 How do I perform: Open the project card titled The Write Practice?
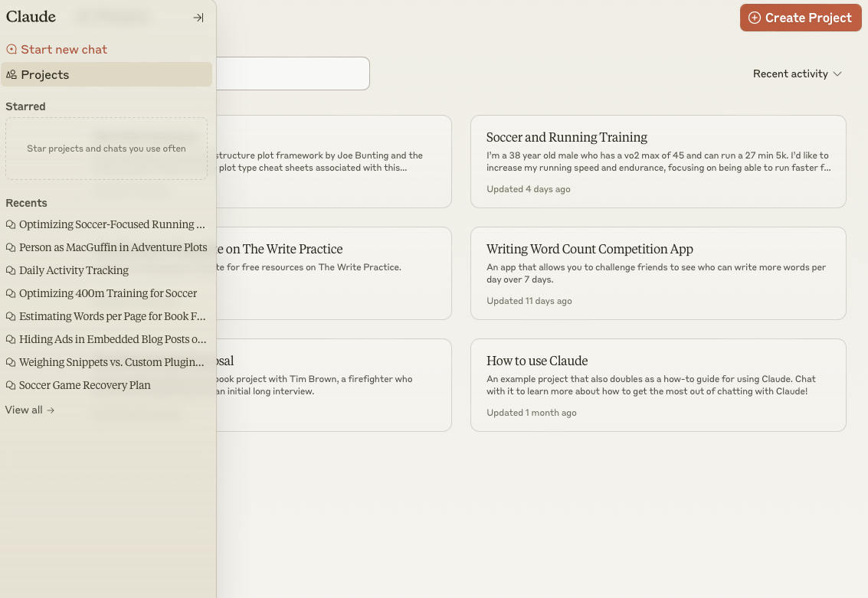pos(334,273)
